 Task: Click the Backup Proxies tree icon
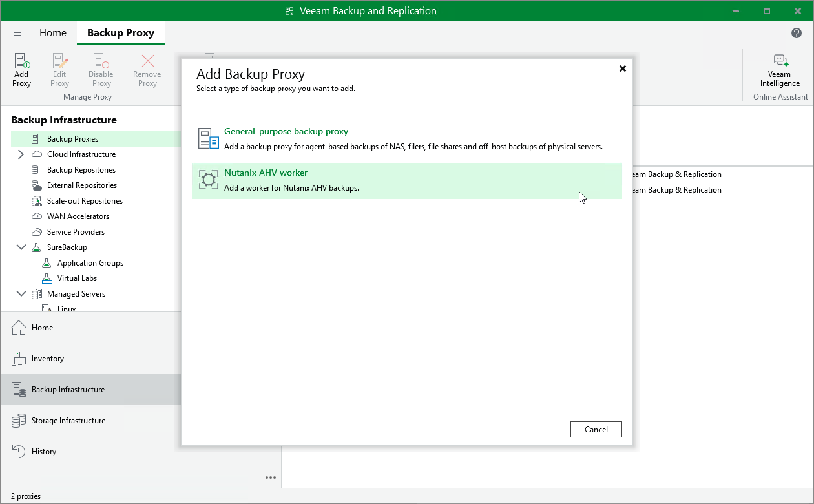pyautogui.click(x=36, y=139)
